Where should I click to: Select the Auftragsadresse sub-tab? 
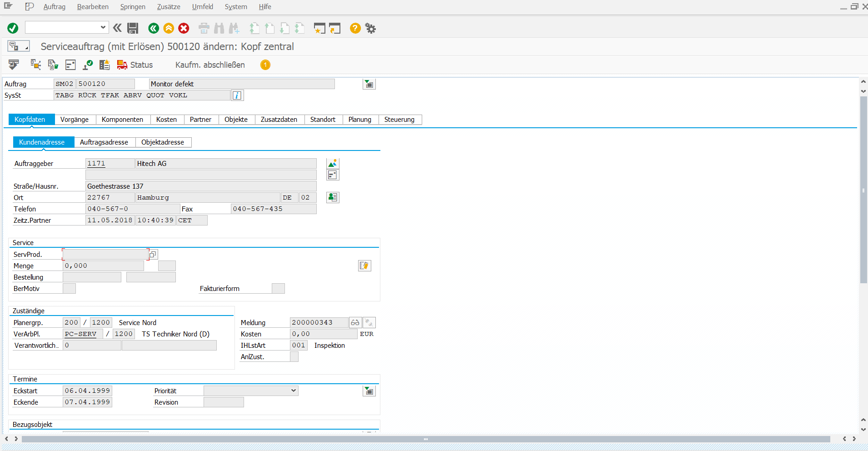tap(104, 142)
